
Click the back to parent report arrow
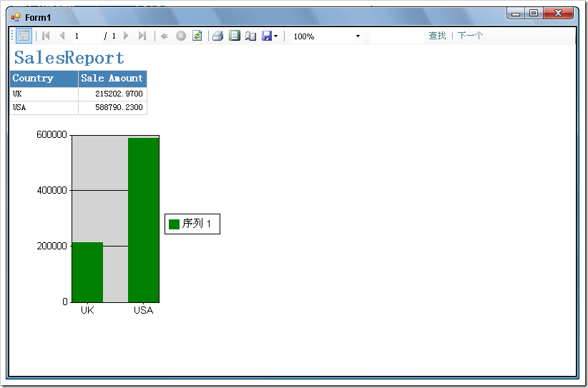point(165,36)
